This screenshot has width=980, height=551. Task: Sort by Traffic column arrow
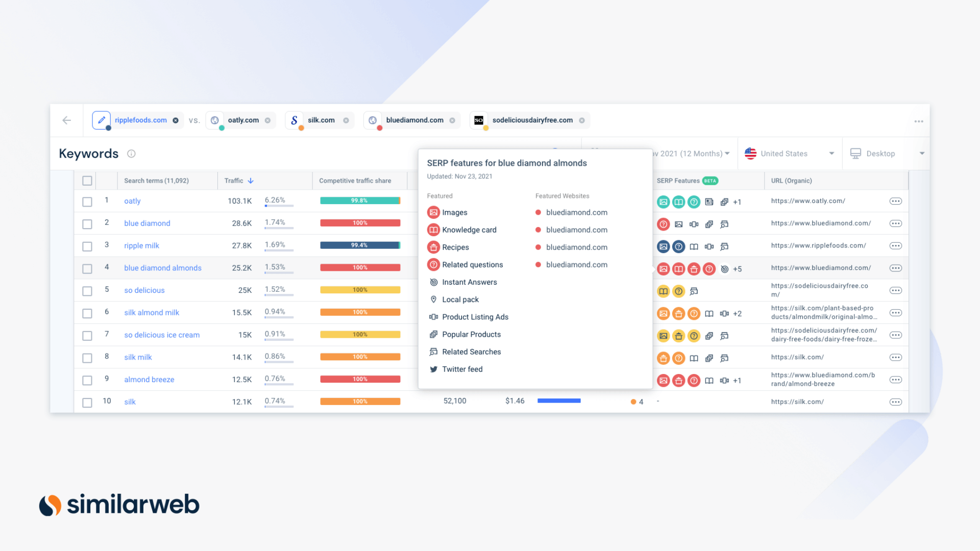coord(251,181)
